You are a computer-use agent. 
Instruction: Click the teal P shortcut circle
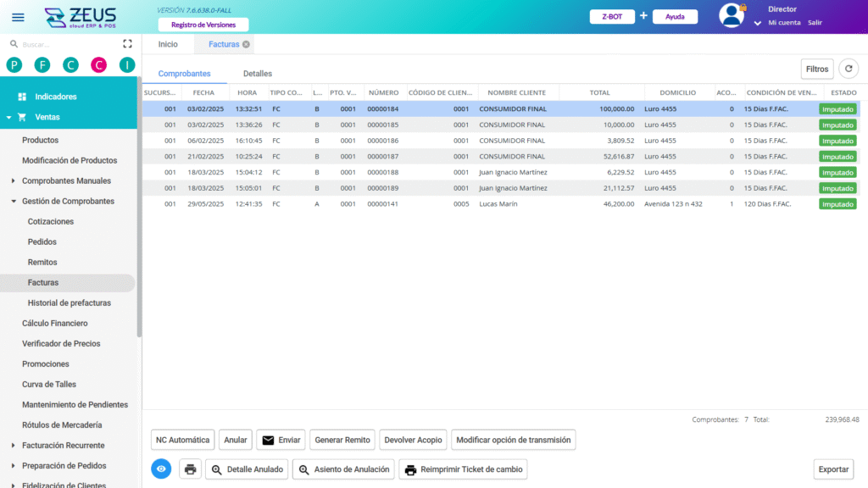click(14, 65)
